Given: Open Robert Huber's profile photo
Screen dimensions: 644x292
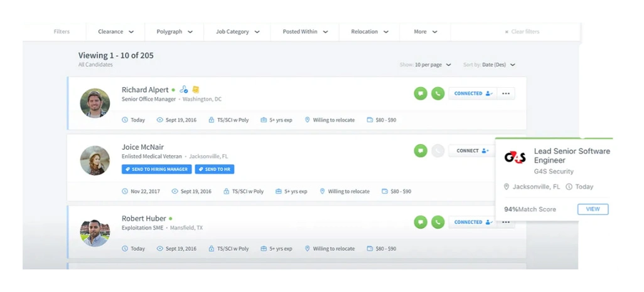Looking at the screenshot, I should coord(95,232).
